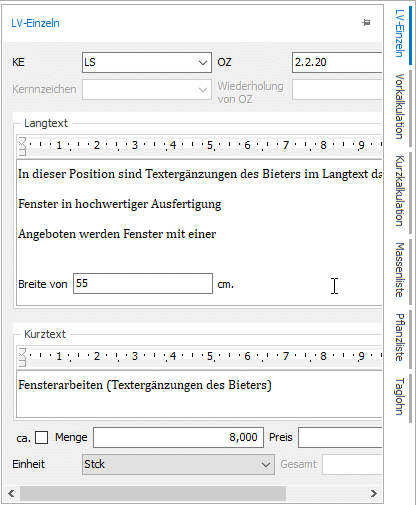Click the line starting 'In dieser Position sind'
The width and height of the screenshot is (416, 505).
(200, 174)
